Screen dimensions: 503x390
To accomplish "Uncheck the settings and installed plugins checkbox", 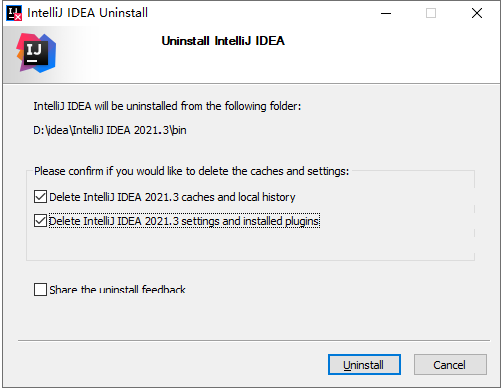I will pos(40,221).
